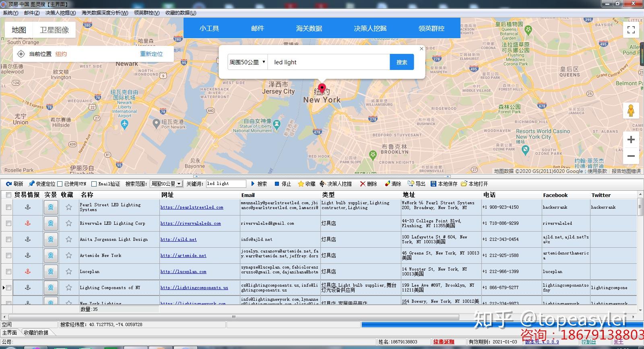644x349 pixels.
Task: Open the 邮件 menu
Action: pos(32,13)
